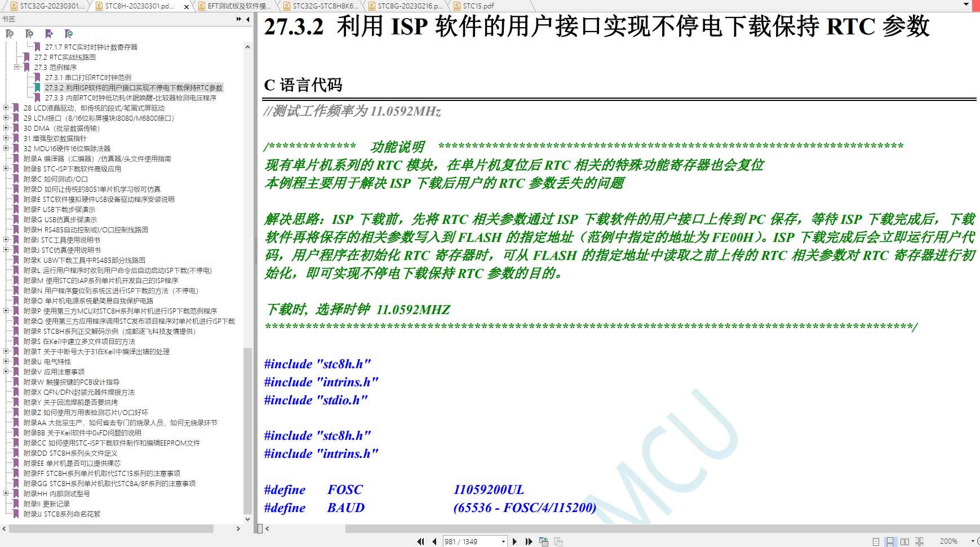The height and width of the screenshot is (547, 980).
Task: Go to the first page
Action: point(420,541)
